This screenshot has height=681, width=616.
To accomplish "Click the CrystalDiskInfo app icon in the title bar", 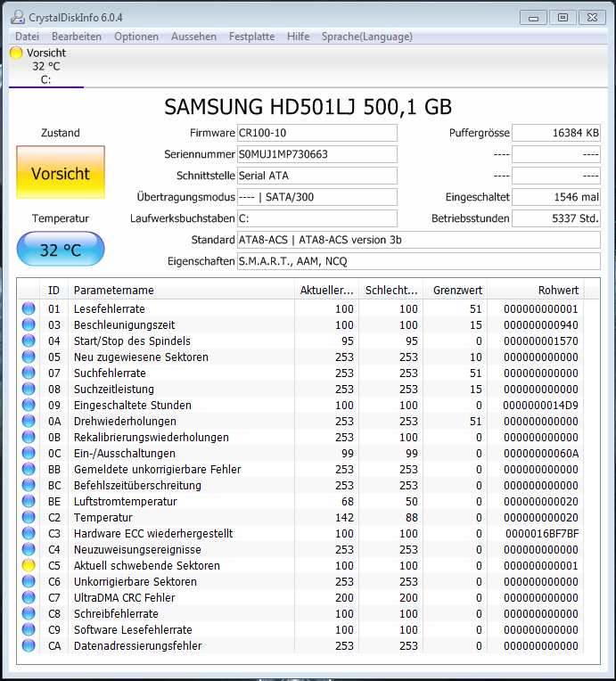I will [17, 17].
